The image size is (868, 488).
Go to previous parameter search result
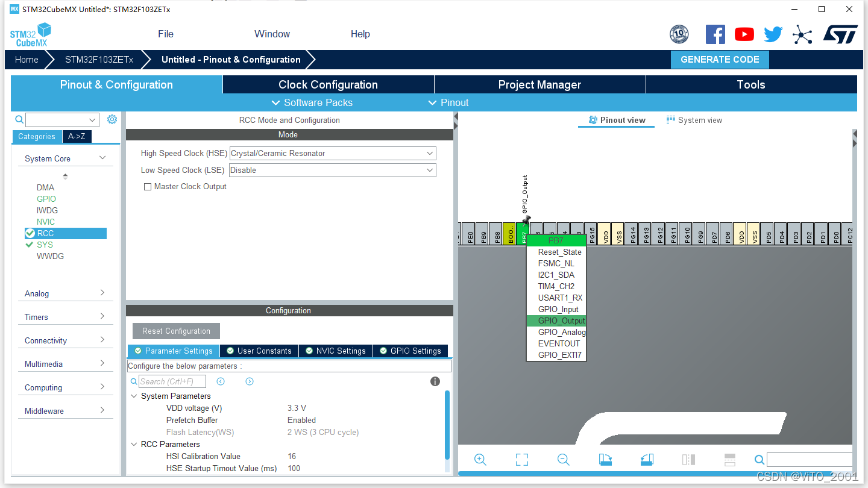(221, 381)
